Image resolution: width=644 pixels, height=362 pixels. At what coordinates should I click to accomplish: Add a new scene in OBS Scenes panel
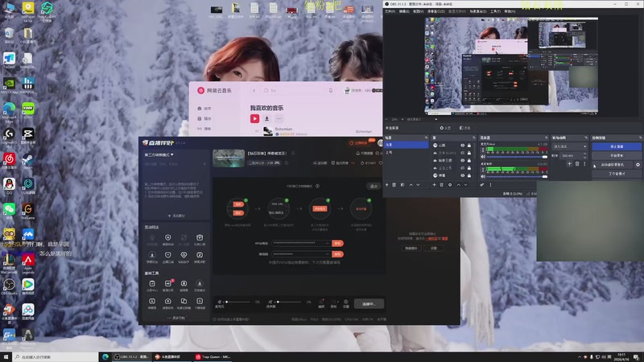click(x=387, y=185)
